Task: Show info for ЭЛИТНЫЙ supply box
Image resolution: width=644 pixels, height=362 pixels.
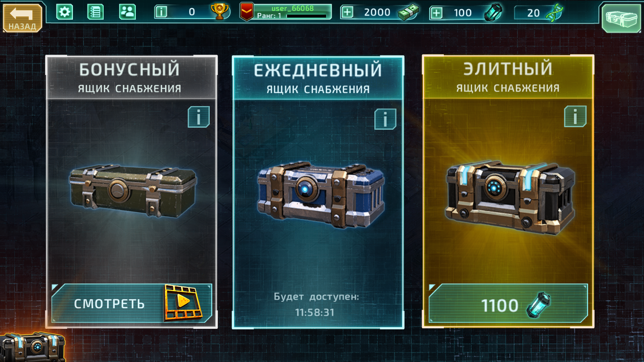Action: point(575,116)
